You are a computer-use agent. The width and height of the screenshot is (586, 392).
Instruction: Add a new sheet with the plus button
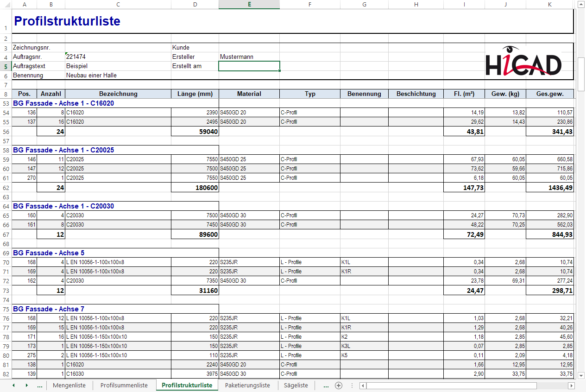tap(339, 386)
